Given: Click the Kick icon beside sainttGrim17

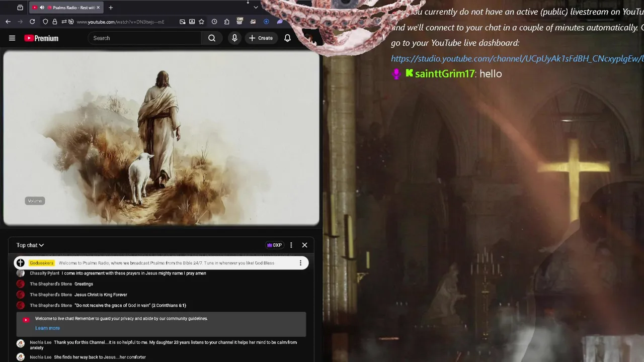Looking at the screenshot, I should pyautogui.click(x=409, y=73).
